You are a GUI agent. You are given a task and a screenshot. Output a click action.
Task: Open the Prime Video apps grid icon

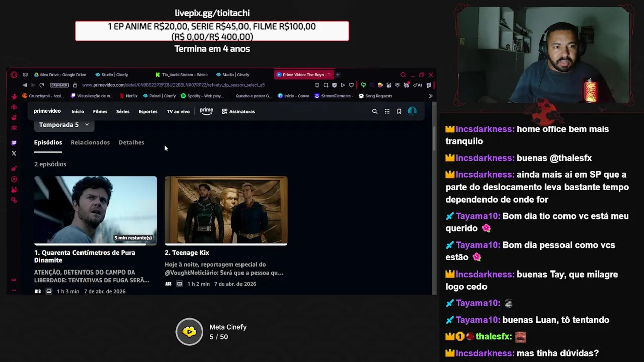point(387,111)
